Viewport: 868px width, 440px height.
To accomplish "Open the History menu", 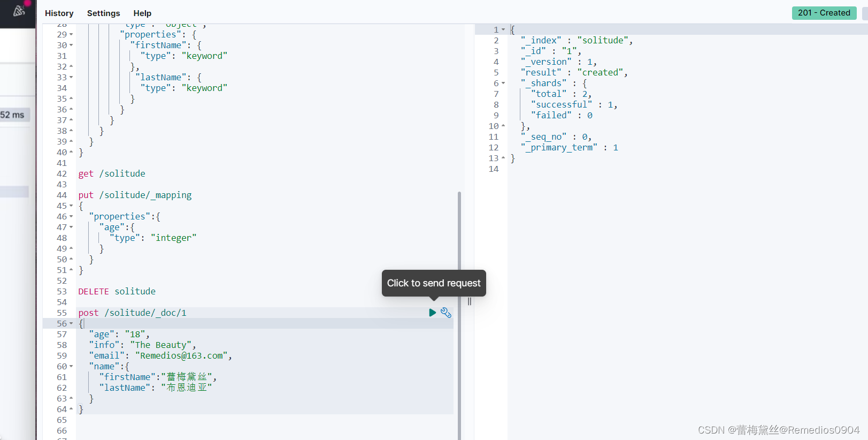I will pos(59,13).
